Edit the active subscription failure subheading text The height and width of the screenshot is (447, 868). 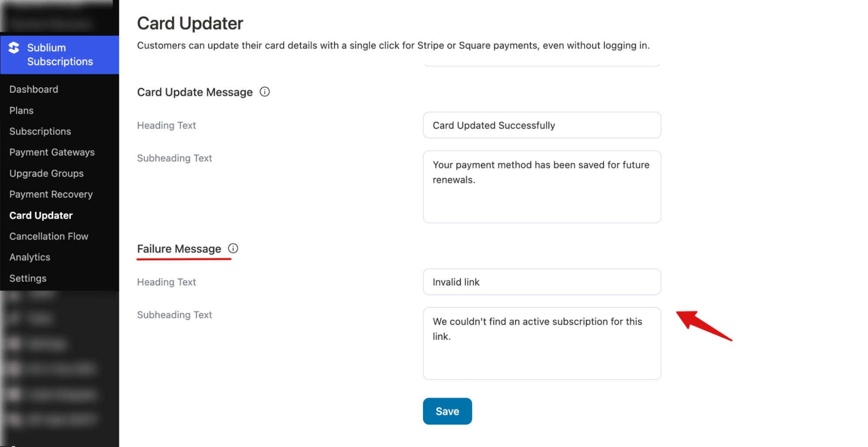coord(541,343)
